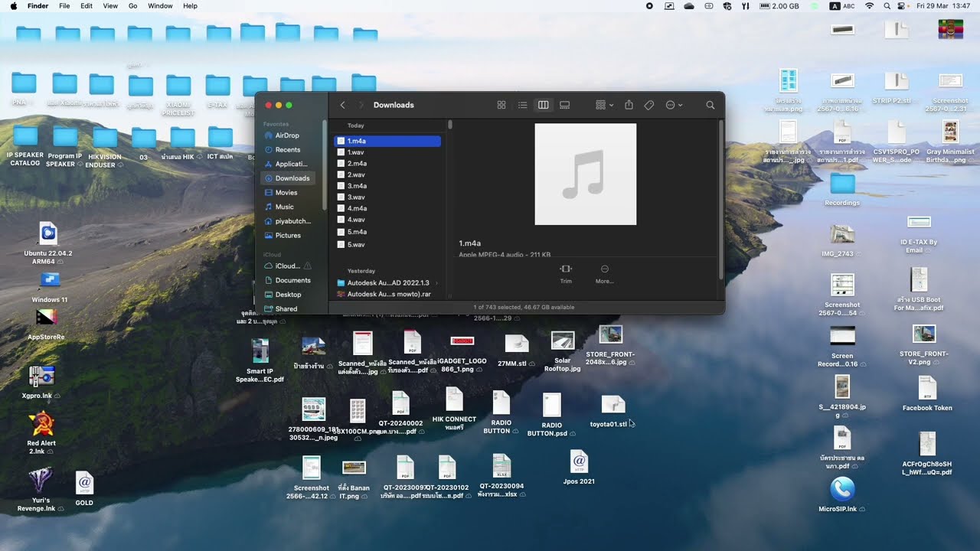The image size is (980, 551).
Task: Click the Finder file list scrollbar
Action: [x=450, y=125]
